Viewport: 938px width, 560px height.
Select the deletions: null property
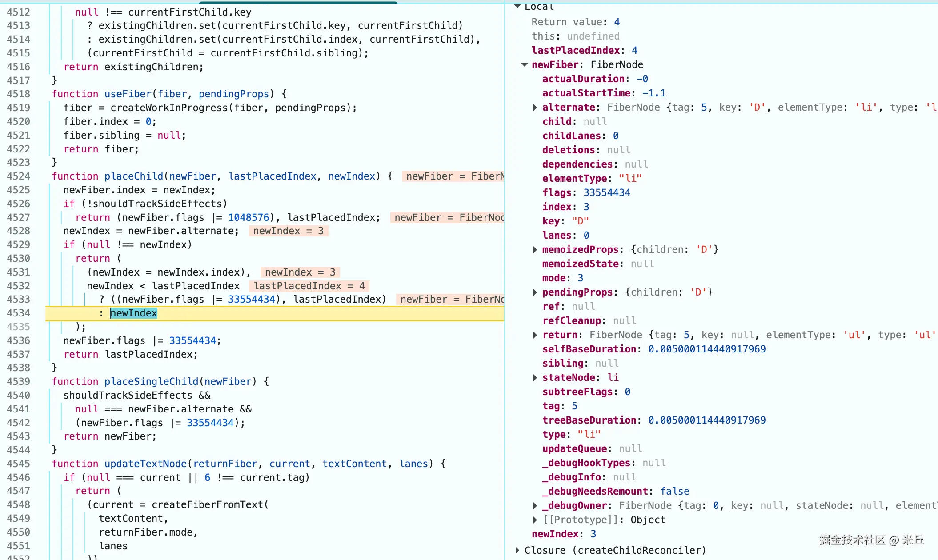tap(586, 150)
